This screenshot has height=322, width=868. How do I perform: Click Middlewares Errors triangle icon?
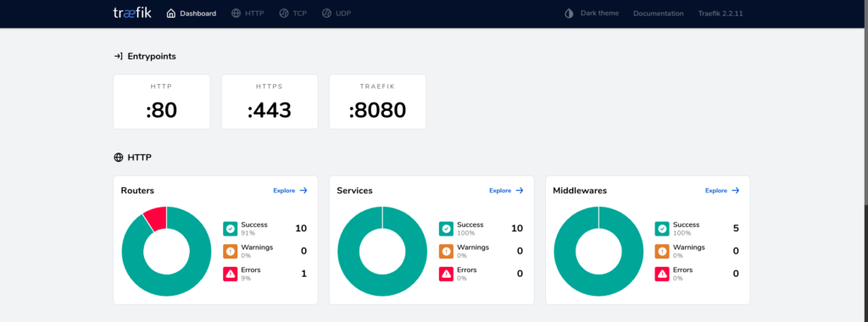[x=662, y=274]
